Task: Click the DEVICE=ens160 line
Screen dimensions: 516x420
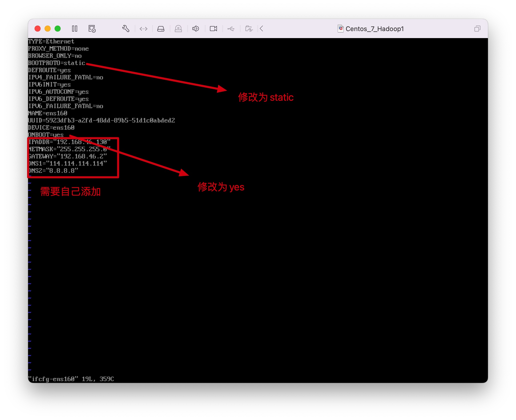Action: tap(51, 128)
